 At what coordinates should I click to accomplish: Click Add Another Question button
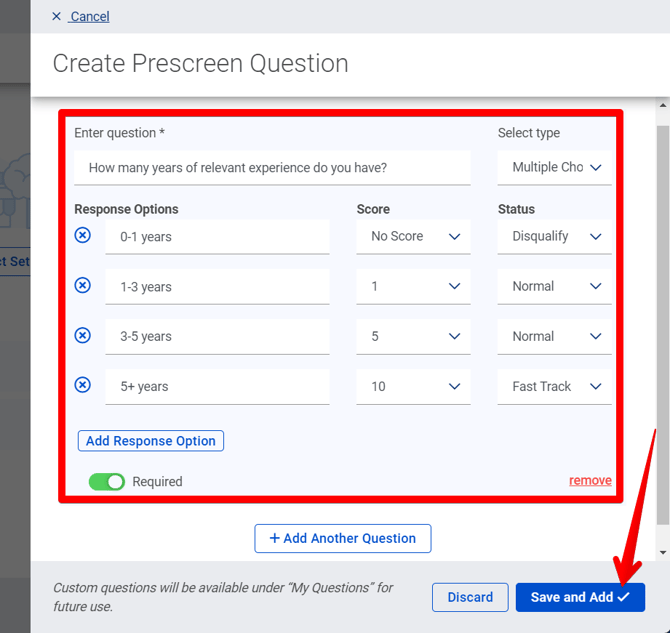point(343,538)
